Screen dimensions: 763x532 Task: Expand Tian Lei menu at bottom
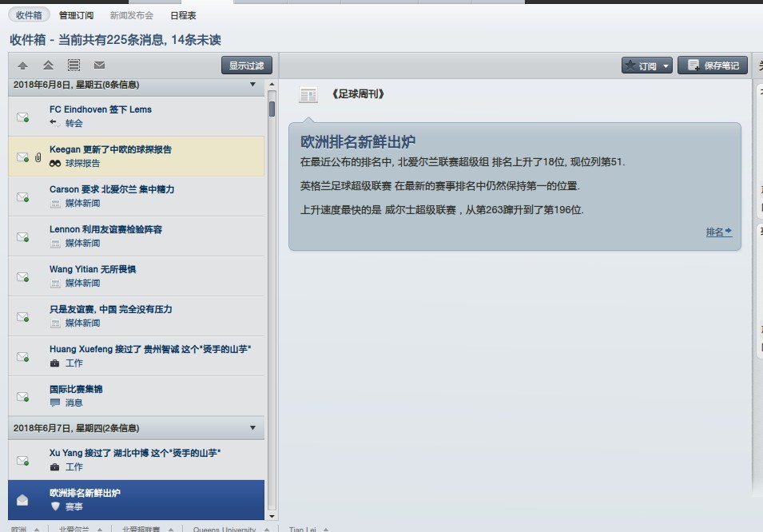(x=326, y=529)
